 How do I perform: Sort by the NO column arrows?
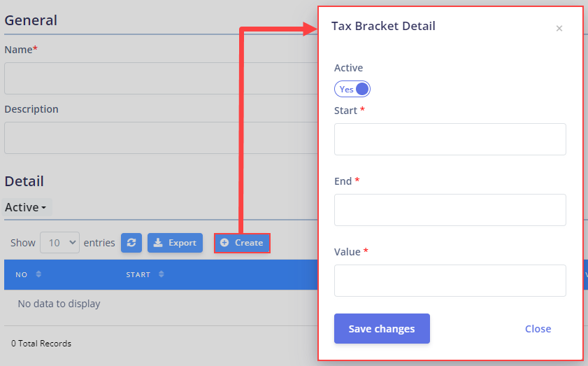[38, 274]
